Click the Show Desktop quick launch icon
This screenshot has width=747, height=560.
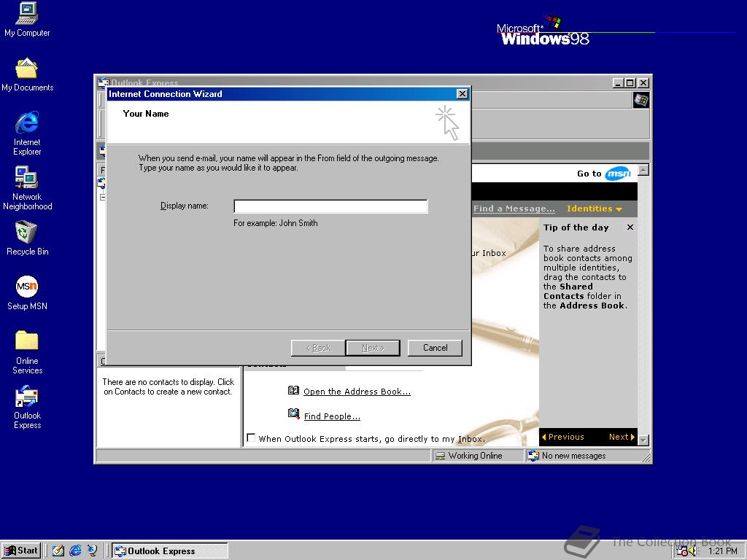pos(58,551)
